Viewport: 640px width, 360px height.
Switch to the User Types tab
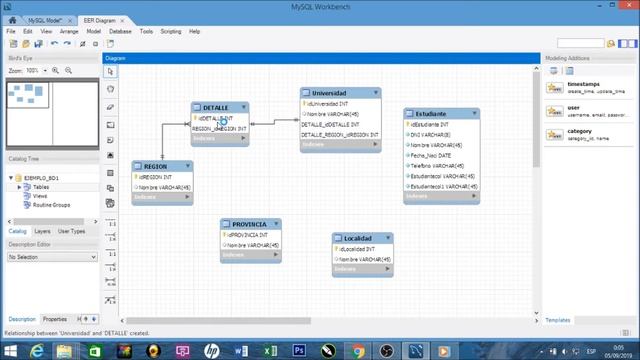[x=71, y=231]
